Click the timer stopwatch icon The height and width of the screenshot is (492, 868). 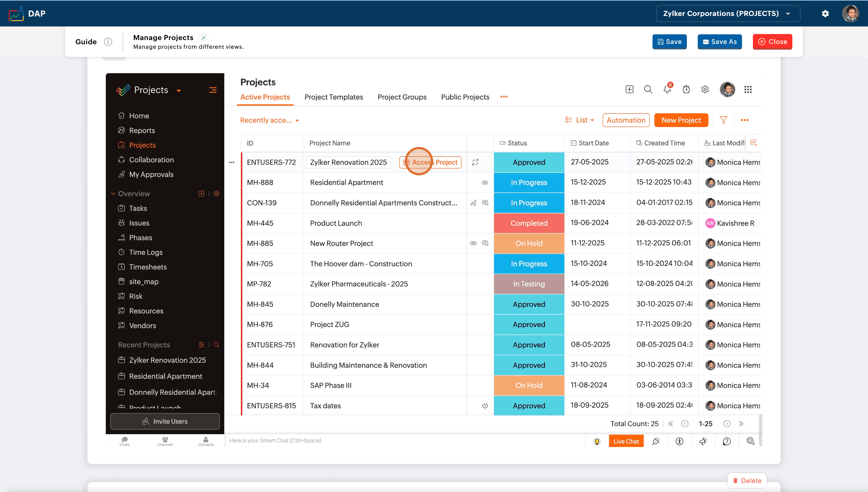pos(686,89)
